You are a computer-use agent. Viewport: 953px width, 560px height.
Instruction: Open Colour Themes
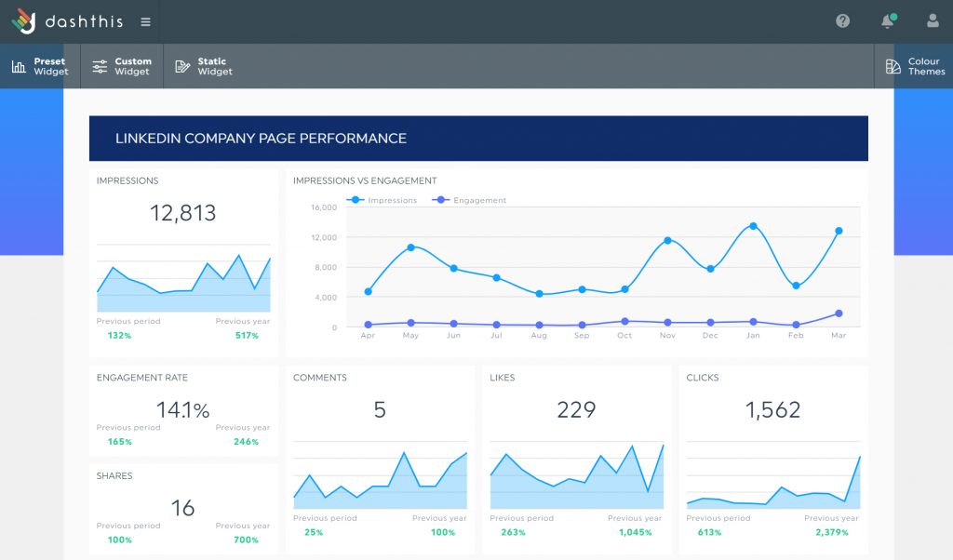pyautogui.click(x=915, y=66)
